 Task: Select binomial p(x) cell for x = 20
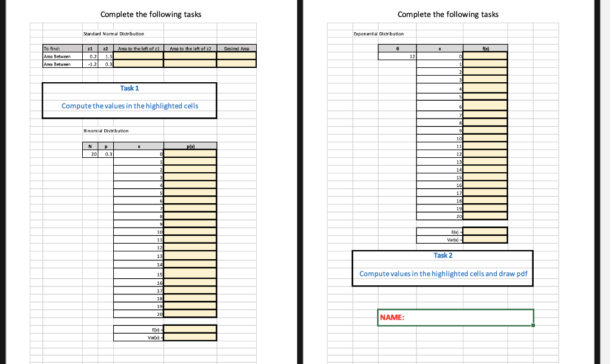[190, 313]
